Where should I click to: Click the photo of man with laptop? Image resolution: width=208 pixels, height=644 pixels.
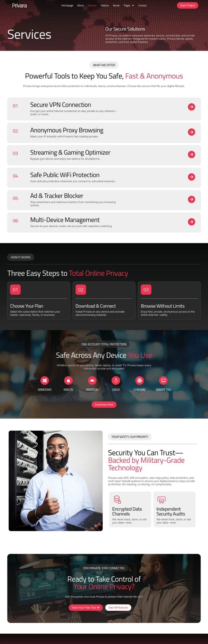[x=56, y=481]
